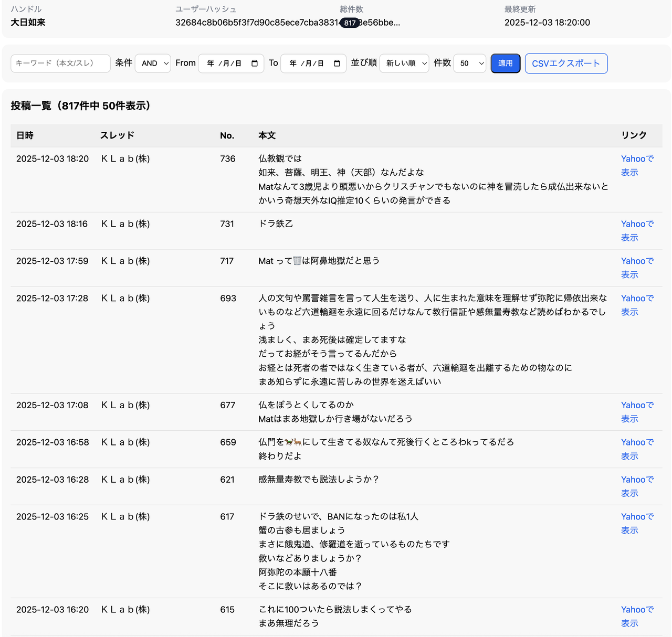Open Yahoo link for post No. 617
The width and height of the screenshot is (672, 637).
click(x=637, y=523)
